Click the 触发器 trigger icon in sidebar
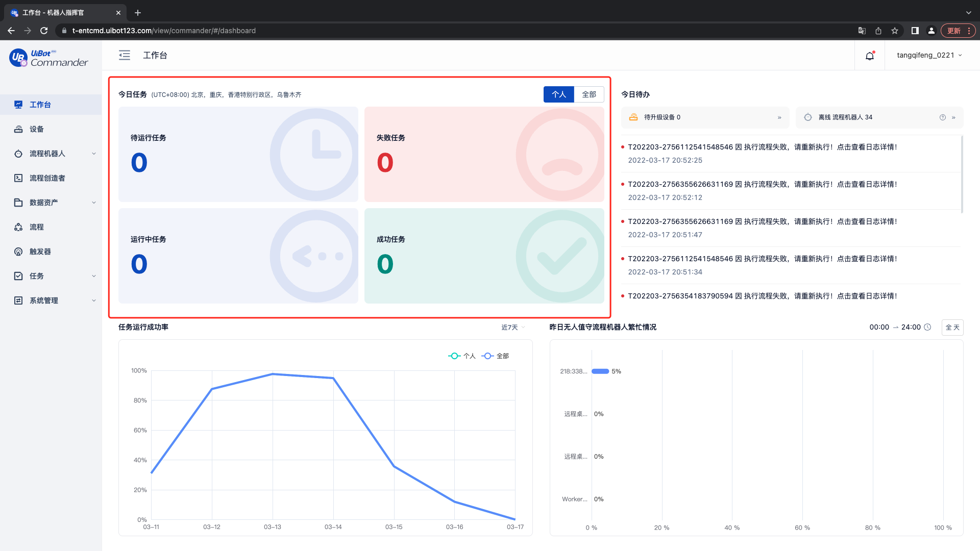980x551 pixels. pos(18,252)
